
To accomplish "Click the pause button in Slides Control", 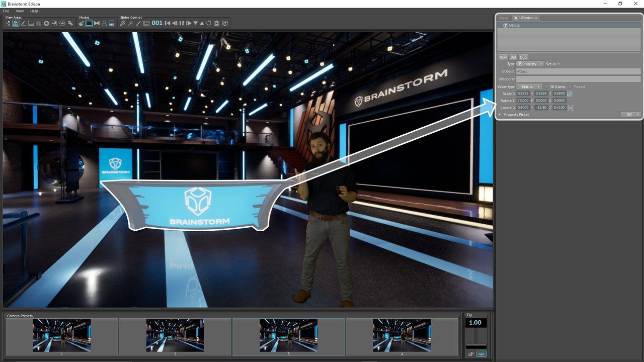I will pos(182,23).
